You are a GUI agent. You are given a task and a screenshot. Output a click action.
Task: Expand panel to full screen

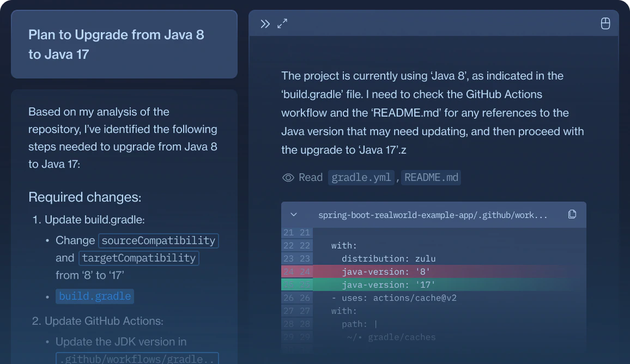point(282,24)
